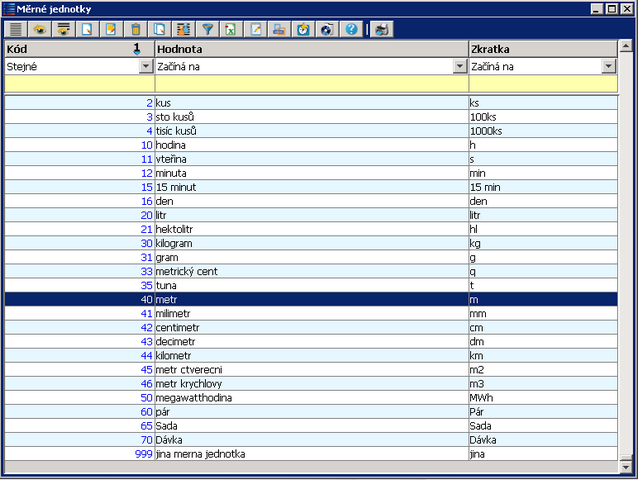Click the eye view-record icon in toolbar
Screen dimensions: 638x480
38,29
